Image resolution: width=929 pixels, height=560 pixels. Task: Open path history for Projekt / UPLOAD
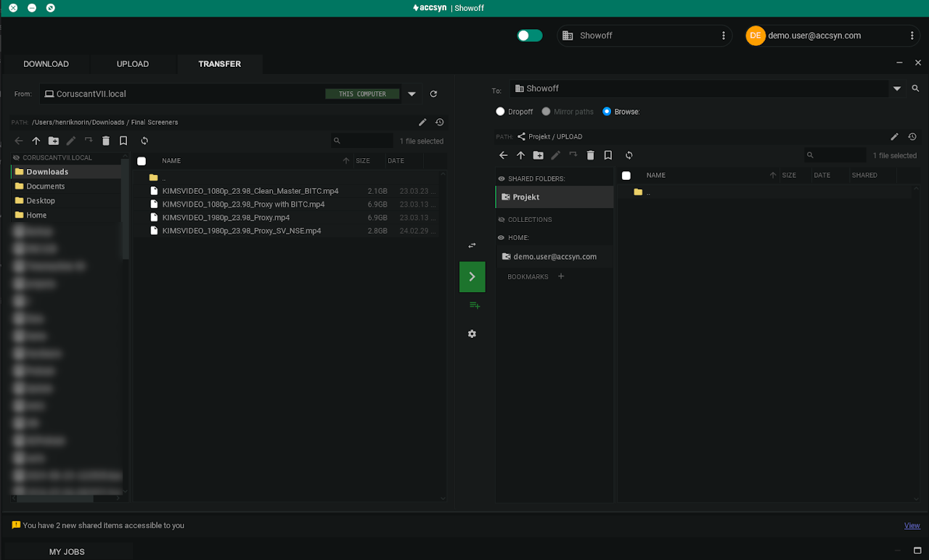[x=912, y=136]
